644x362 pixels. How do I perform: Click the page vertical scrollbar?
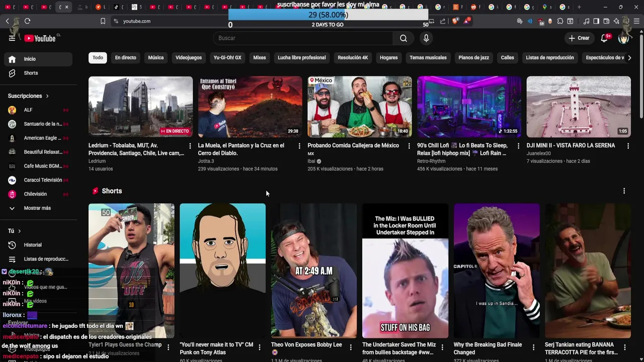pos(641,75)
